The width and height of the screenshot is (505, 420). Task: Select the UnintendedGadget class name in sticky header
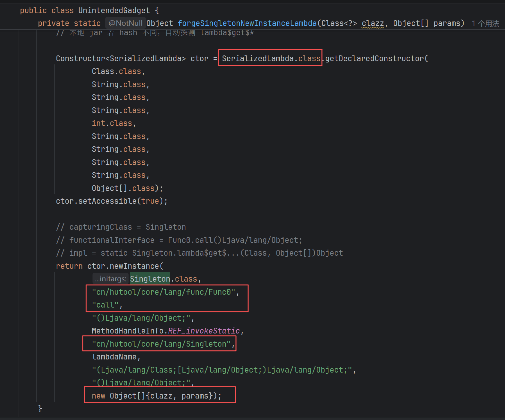point(114,11)
